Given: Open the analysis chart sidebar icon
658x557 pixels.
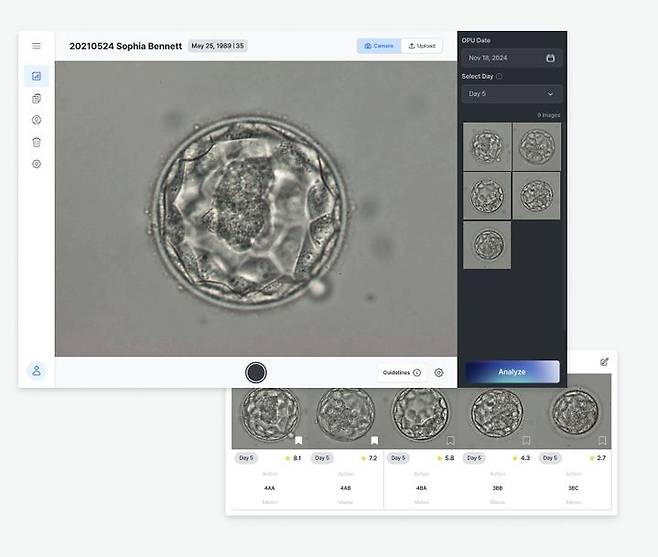Looking at the screenshot, I should click(37, 76).
